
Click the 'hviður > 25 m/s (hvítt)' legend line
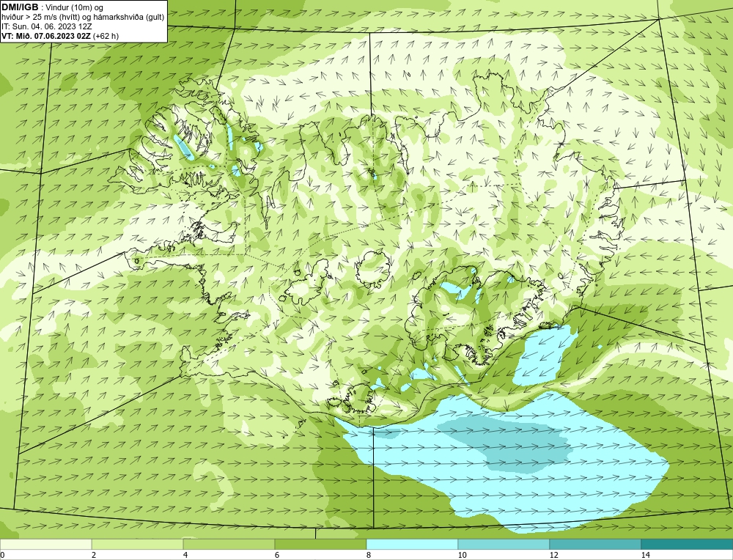pos(83,17)
